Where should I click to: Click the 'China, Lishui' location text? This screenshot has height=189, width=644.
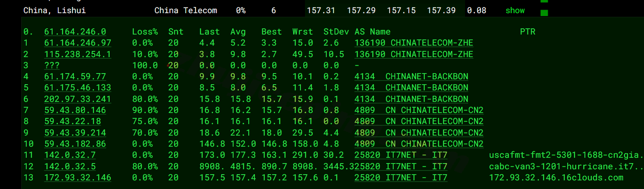click(55, 10)
